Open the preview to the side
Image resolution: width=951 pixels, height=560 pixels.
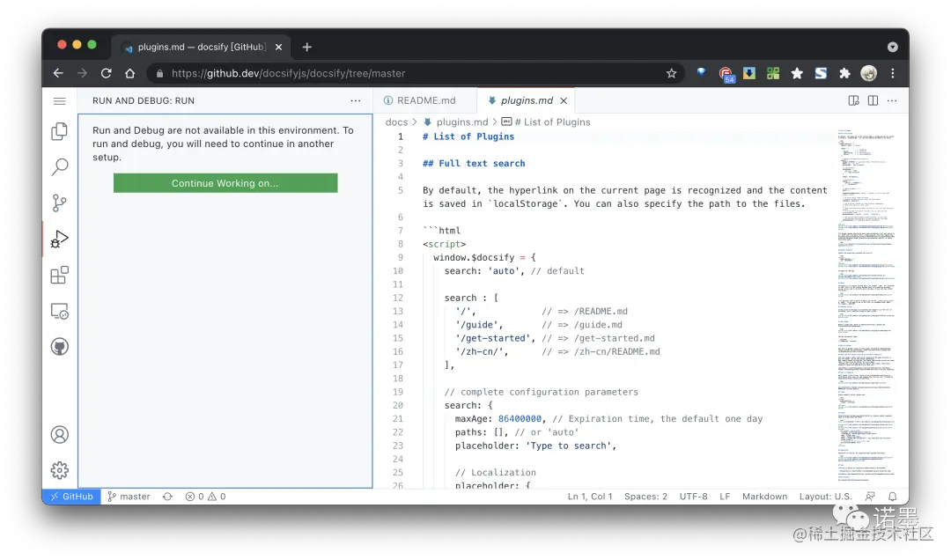[x=853, y=100]
